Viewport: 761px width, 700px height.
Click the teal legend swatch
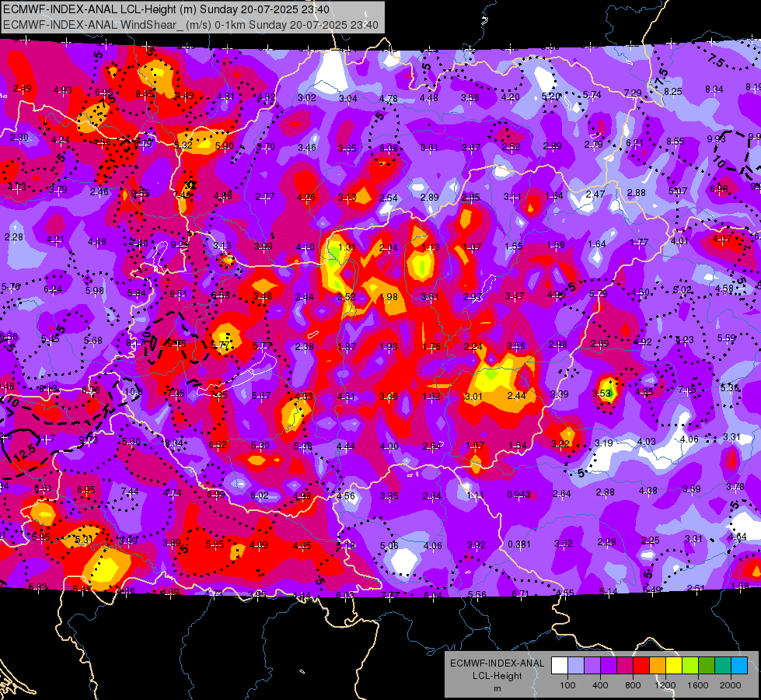click(723, 666)
